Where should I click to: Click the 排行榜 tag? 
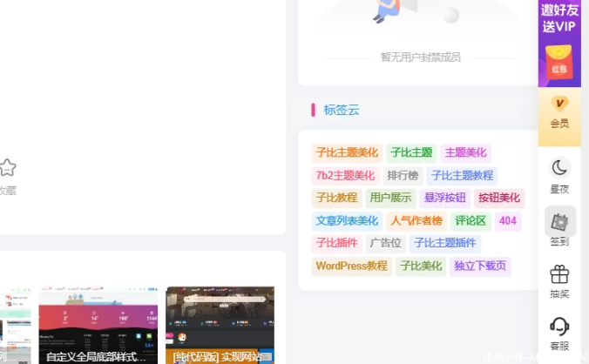point(403,176)
